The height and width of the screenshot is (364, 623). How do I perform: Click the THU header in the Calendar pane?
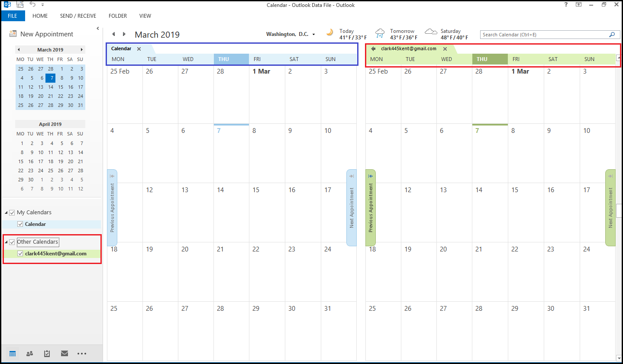[231, 59]
